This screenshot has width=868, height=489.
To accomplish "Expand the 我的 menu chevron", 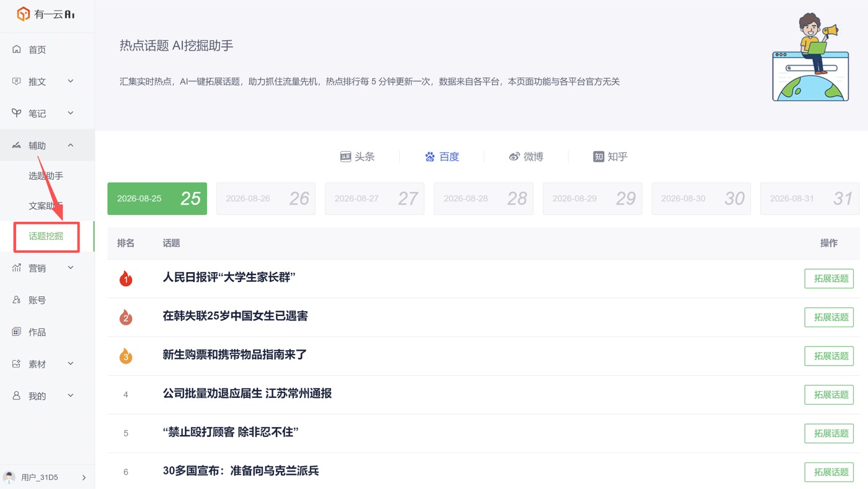I will [71, 396].
